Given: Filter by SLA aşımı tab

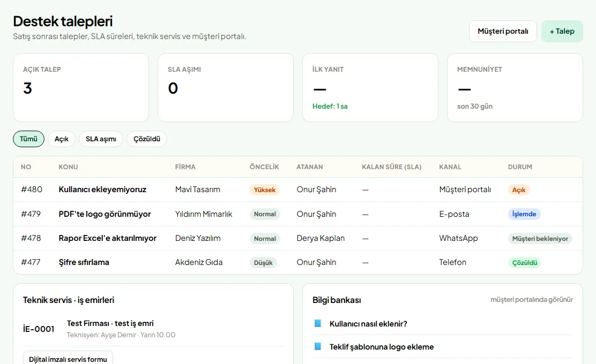Looking at the screenshot, I should tap(101, 139).
